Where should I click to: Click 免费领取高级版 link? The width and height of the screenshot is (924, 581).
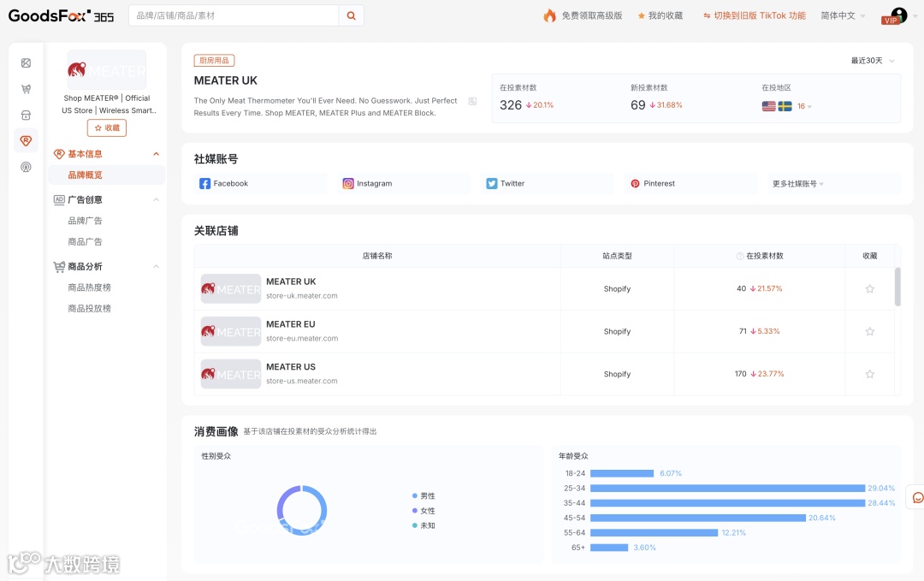click(x=592, y=16)
